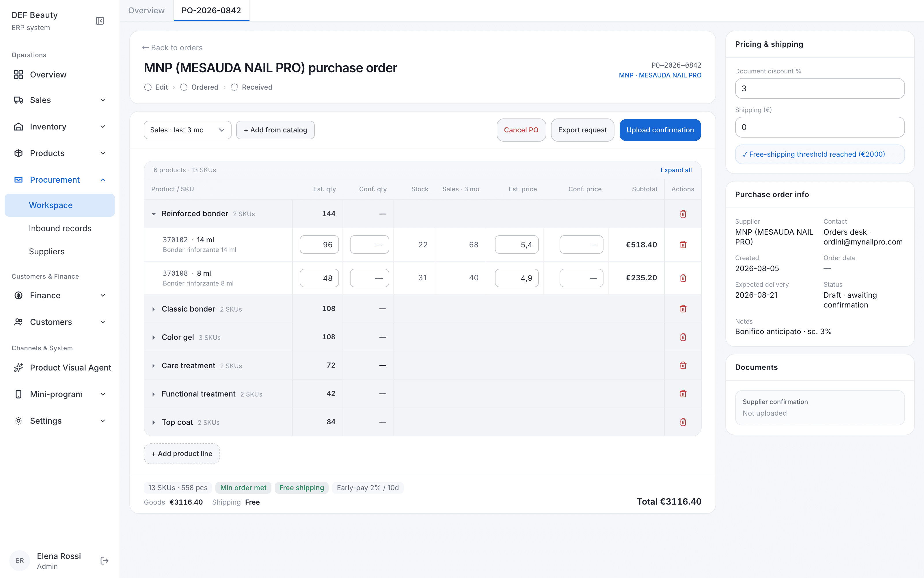Collapse the sidebar panel icon
924x578 pixels.
[x=100, y=21]
